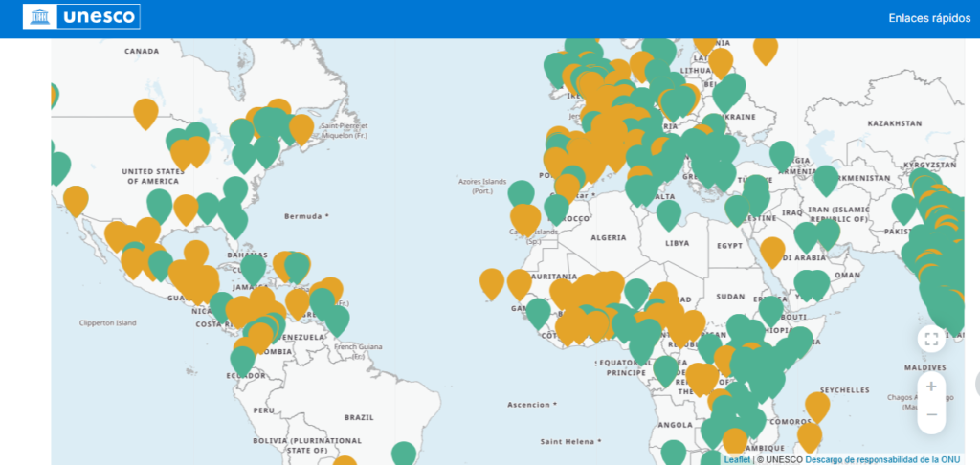Select the green marker near Azores Islands
The height and width of the screenshot is (465, 980).
(522, 195)
